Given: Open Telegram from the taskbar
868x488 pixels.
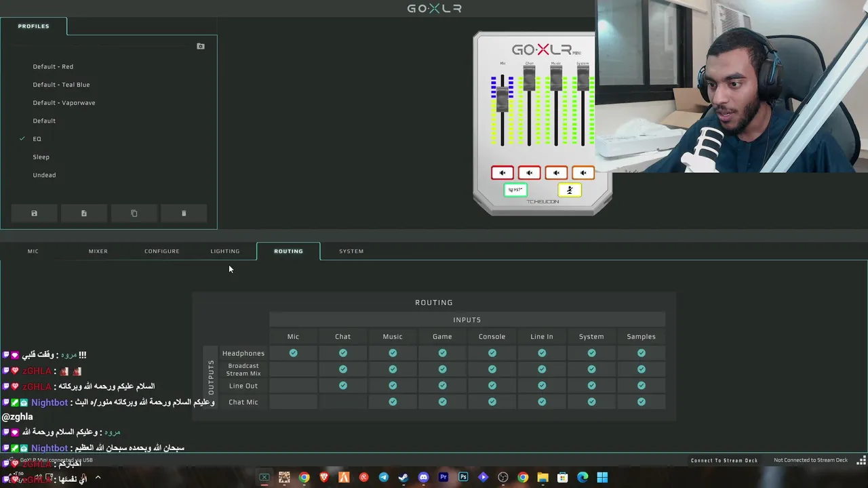Looking at the screenshot, I should click(x=384, y=477).
